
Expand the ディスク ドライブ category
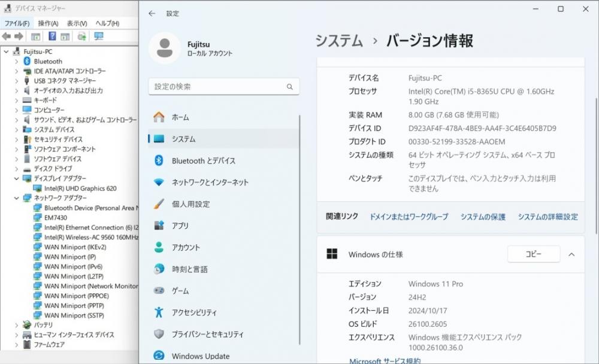coord(16,169)
